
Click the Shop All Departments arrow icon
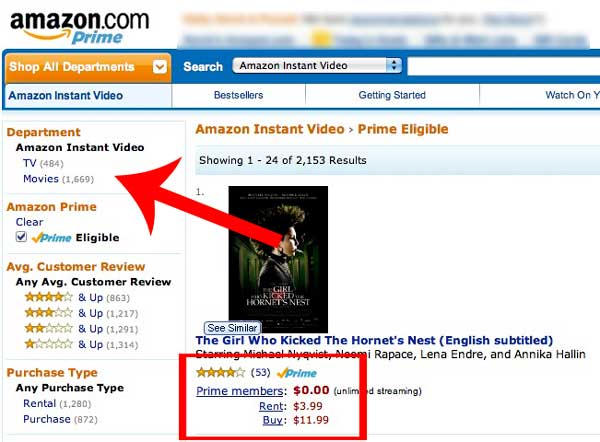point(160,67)
